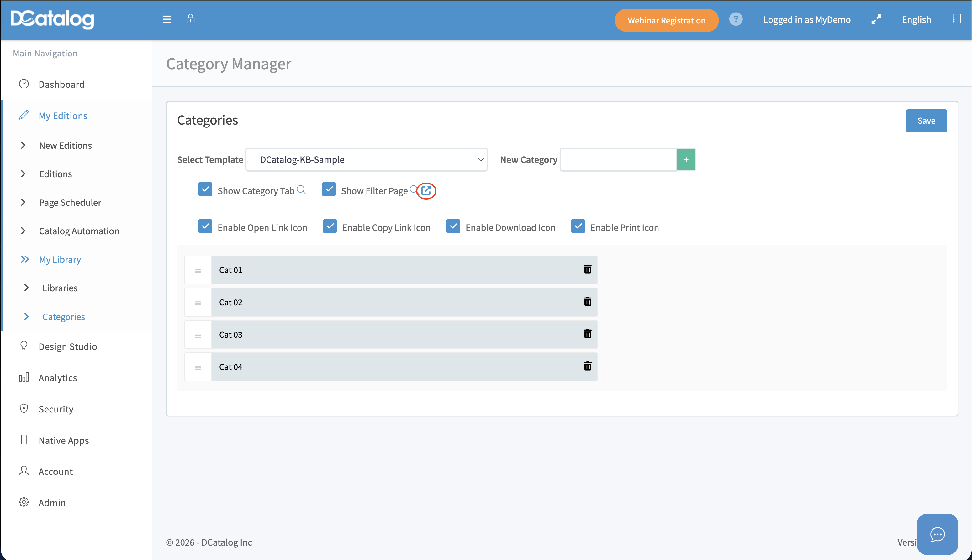Expand the Page Scheduler menu item
This screenshot has width=972, height=560.
coord(70,203)
